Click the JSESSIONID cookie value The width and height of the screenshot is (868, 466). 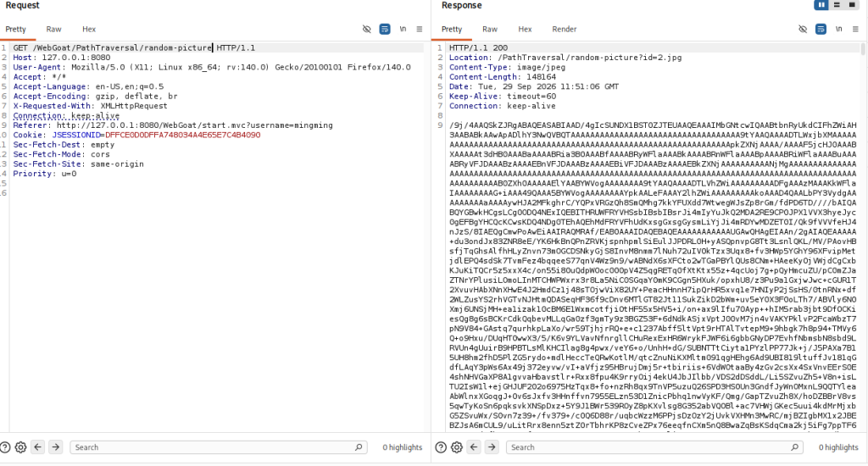[x=183, y=135]
